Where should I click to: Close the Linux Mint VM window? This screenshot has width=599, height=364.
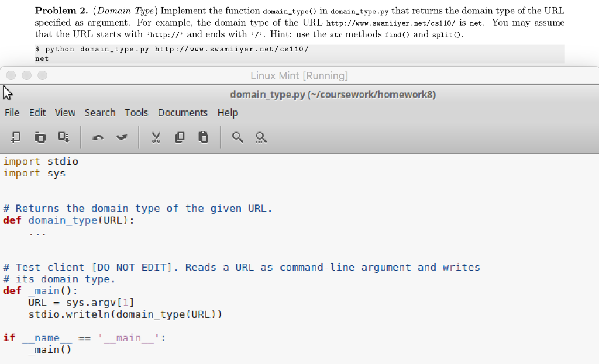coord(11,75)
